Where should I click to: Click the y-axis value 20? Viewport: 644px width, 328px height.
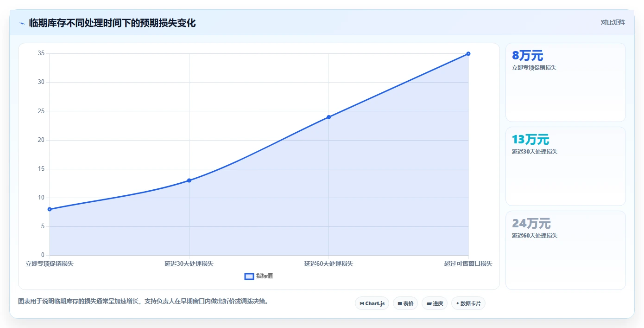41,140
